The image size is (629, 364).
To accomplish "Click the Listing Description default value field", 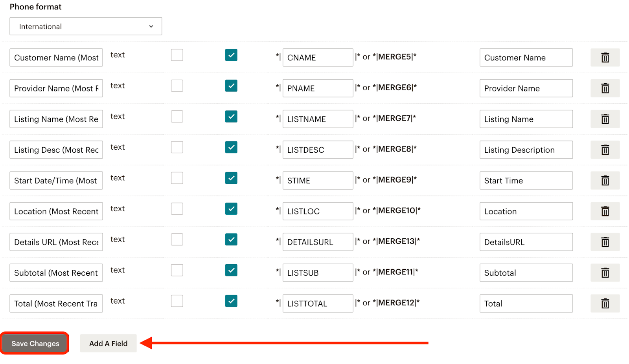I will coord(526,150).
